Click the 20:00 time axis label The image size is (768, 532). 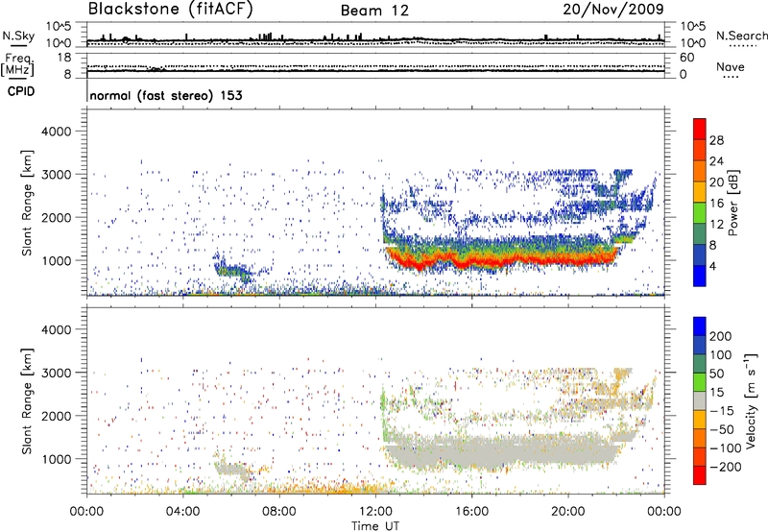click(567, 512)
